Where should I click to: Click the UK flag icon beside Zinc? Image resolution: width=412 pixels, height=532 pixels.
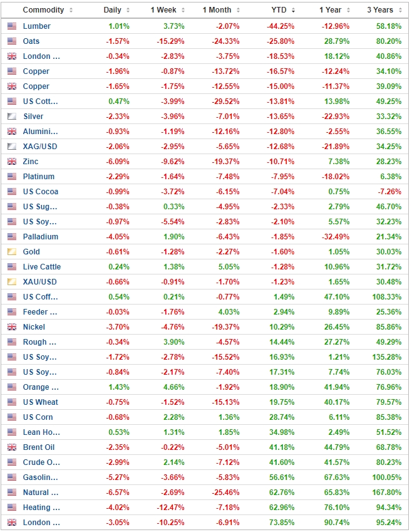point(12,162)
